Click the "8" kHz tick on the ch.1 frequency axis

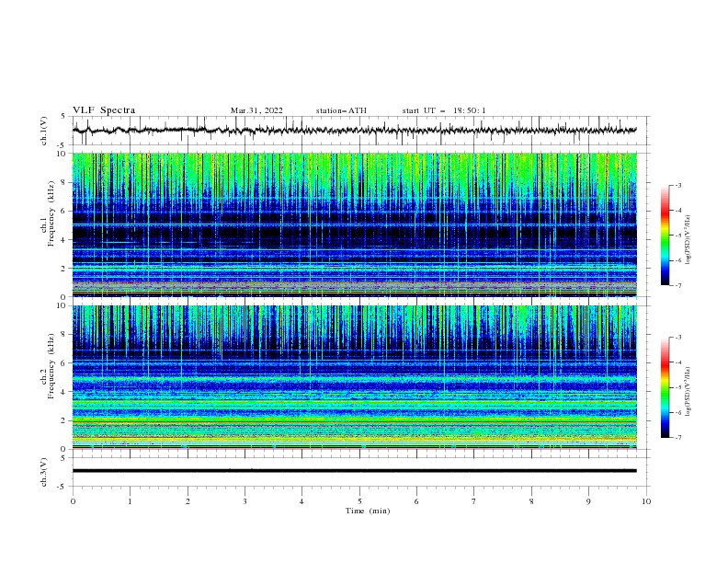click(x=64, y=182)
